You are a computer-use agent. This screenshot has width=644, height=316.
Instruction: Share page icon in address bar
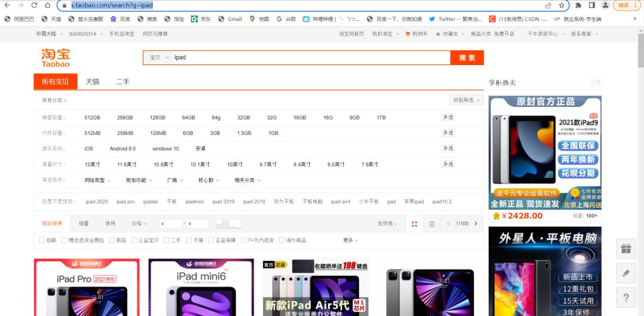click(x=549, y=5)
